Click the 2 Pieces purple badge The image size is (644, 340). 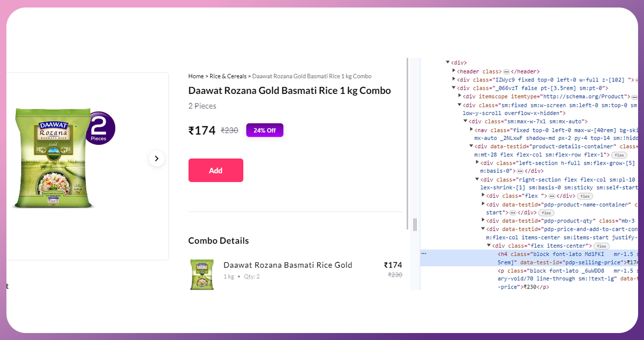pyautogui.click(x=100, y=128)
